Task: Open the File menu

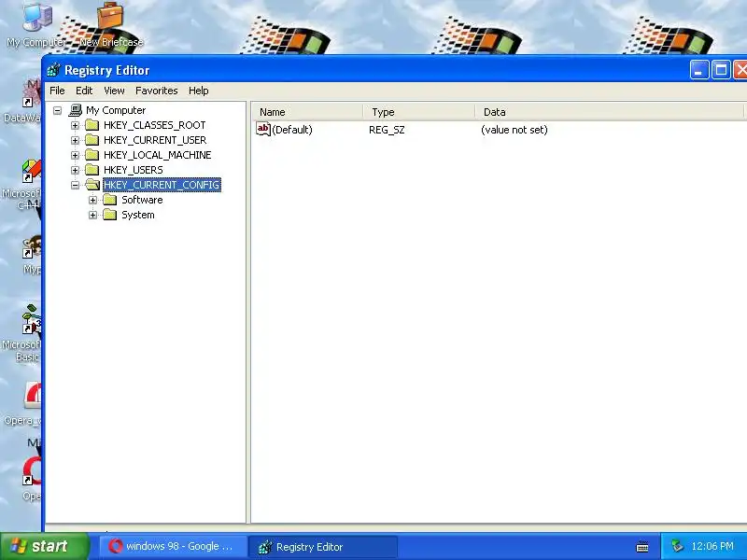Action: pos(57,91)
